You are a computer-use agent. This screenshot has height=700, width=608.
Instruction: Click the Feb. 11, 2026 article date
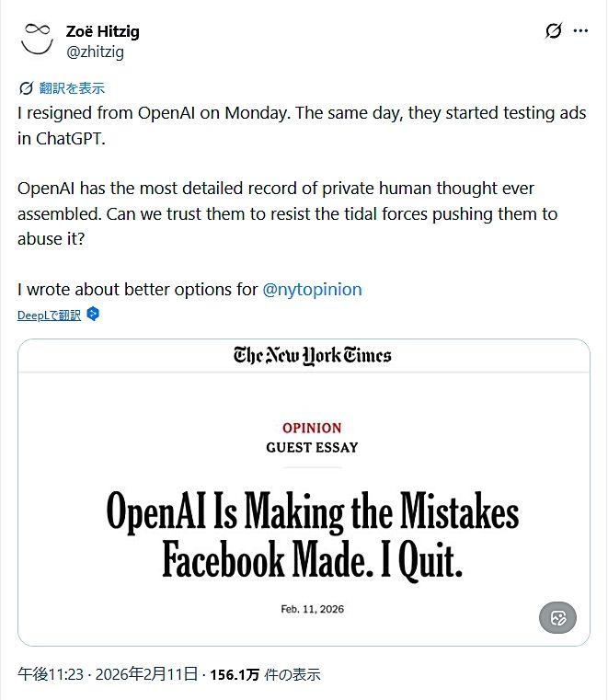tap(312, 609)
